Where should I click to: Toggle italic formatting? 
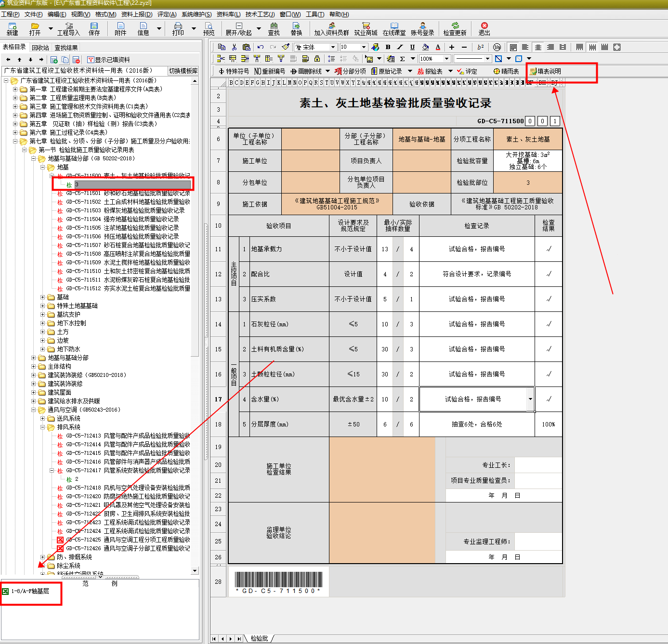(400, 47)
